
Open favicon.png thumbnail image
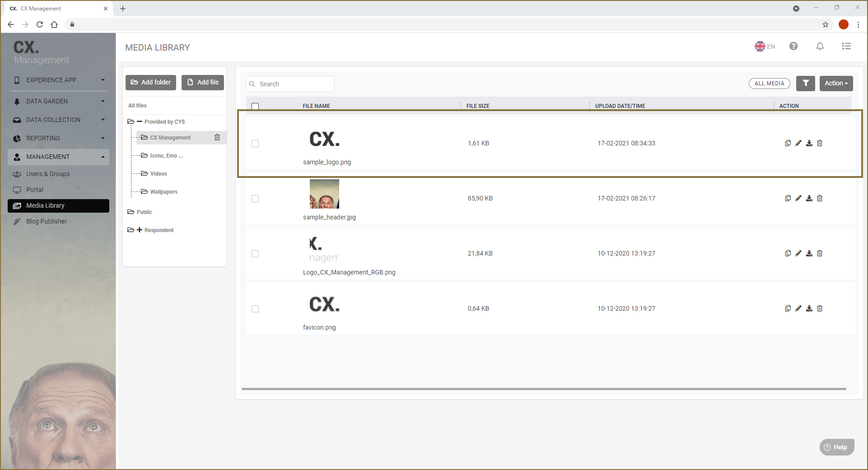(324, 304)
